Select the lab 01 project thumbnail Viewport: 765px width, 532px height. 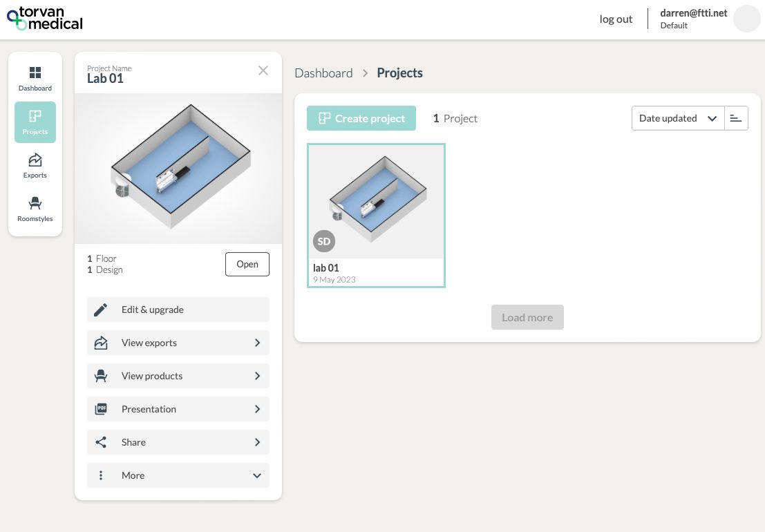point(376,202)
